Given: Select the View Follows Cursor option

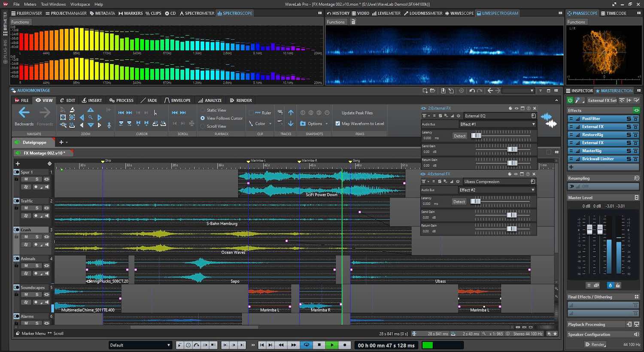Looking at the screenshot, I should click(x=203, y=118).
